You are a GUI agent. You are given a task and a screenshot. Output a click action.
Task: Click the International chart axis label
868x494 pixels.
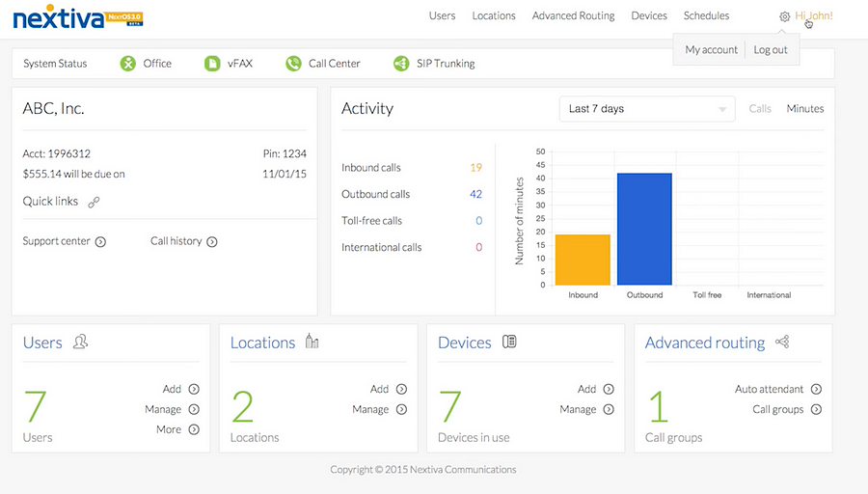coord(769,295)
